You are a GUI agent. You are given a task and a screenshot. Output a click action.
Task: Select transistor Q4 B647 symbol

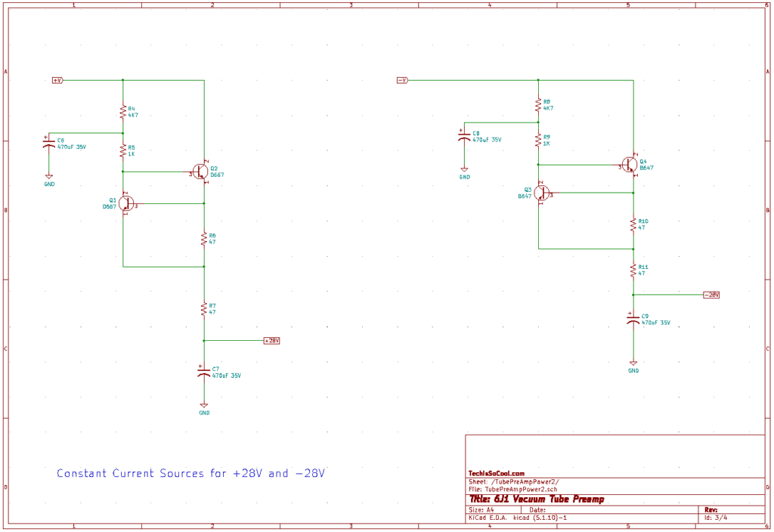point(628,165)
